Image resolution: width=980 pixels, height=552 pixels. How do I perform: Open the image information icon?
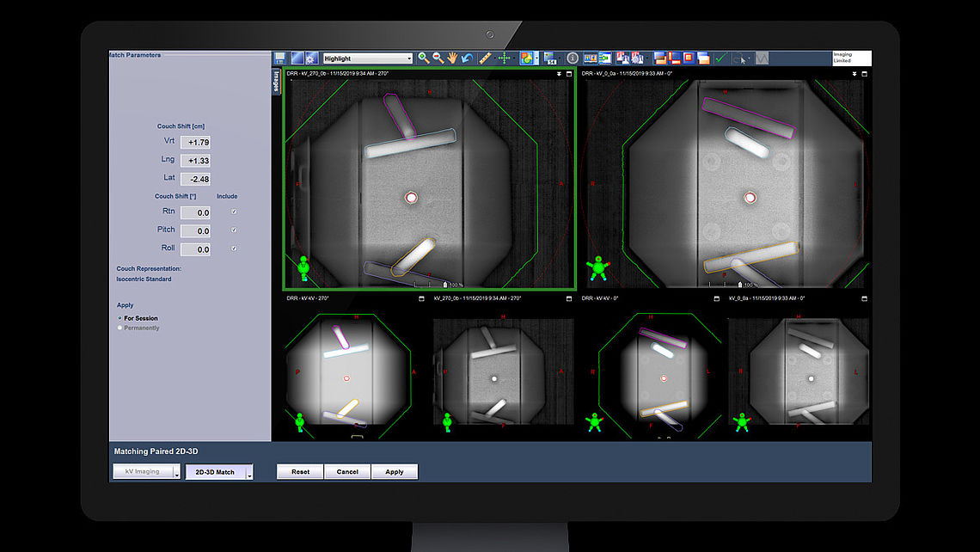[573, 58]
